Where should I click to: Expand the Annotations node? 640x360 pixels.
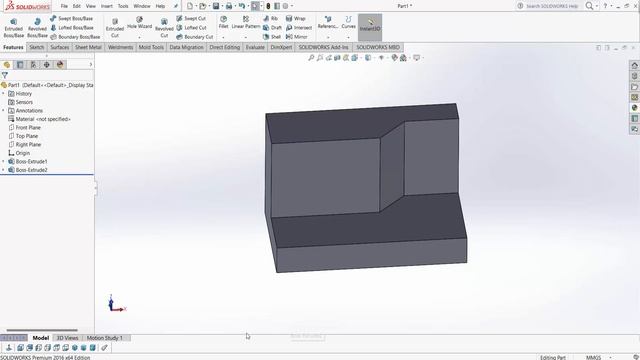pos(3,111)
